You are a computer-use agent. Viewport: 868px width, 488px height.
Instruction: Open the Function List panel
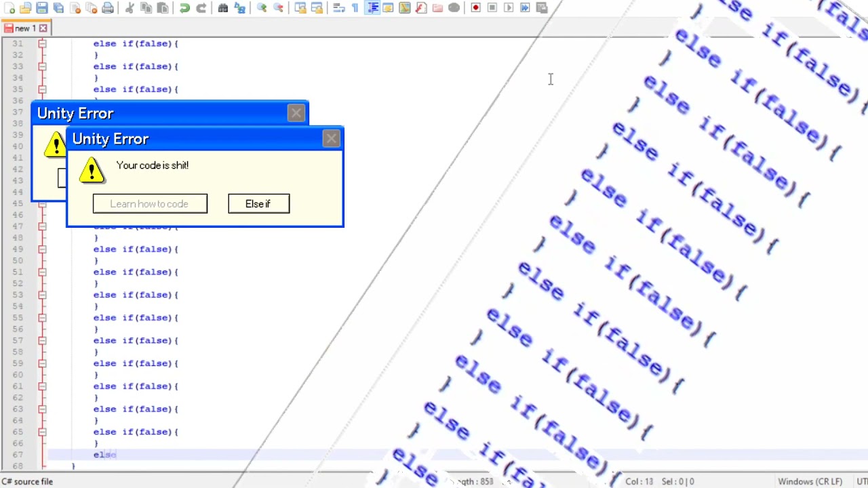click(x=420, y=8)
